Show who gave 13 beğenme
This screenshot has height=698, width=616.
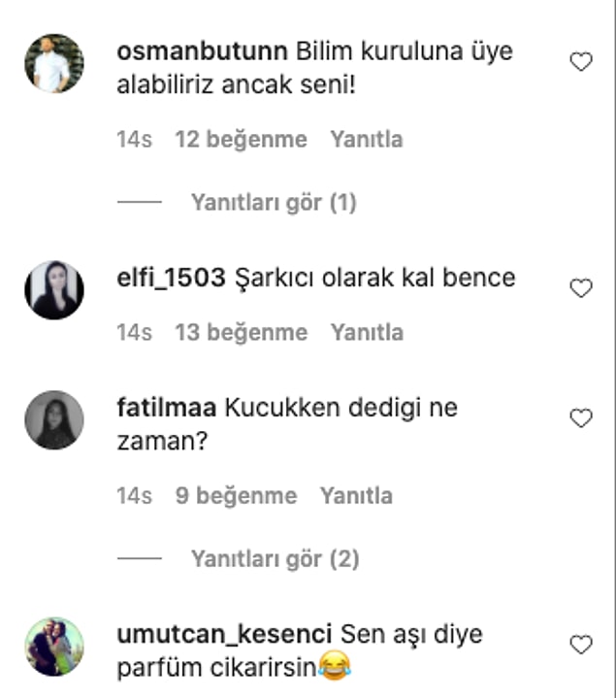coord(241,333)
